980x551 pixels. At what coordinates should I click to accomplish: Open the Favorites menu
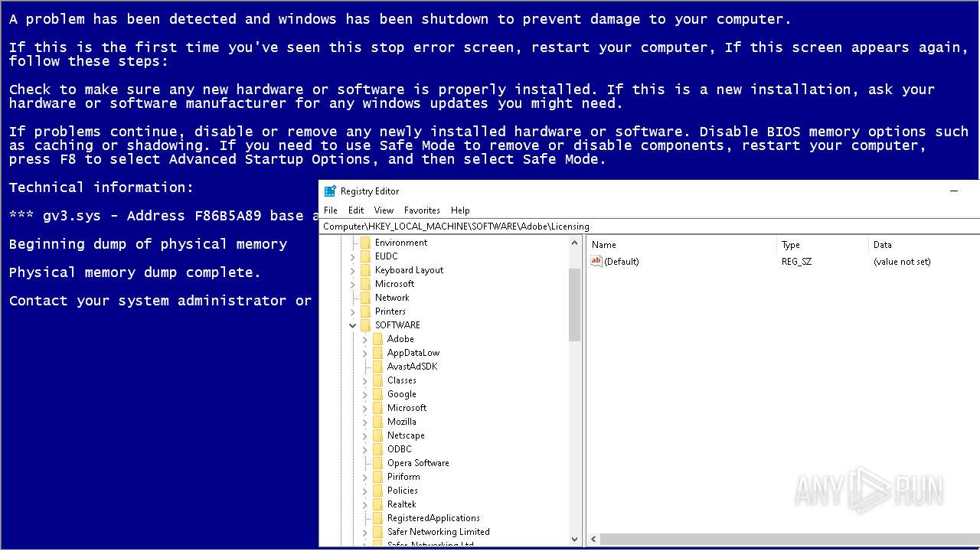click(x=422, y=210)
